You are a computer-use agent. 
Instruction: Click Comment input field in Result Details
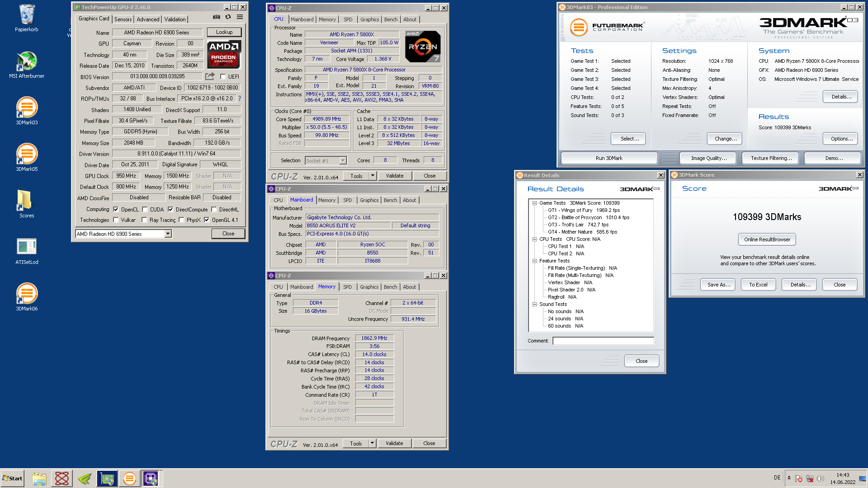[x=603, y=341]
